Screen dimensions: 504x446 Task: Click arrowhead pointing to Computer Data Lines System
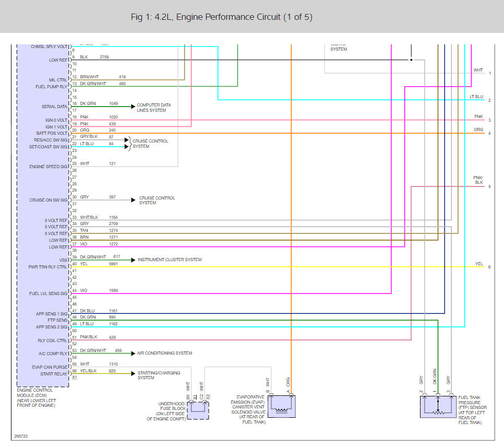click(x=133, y=107)
